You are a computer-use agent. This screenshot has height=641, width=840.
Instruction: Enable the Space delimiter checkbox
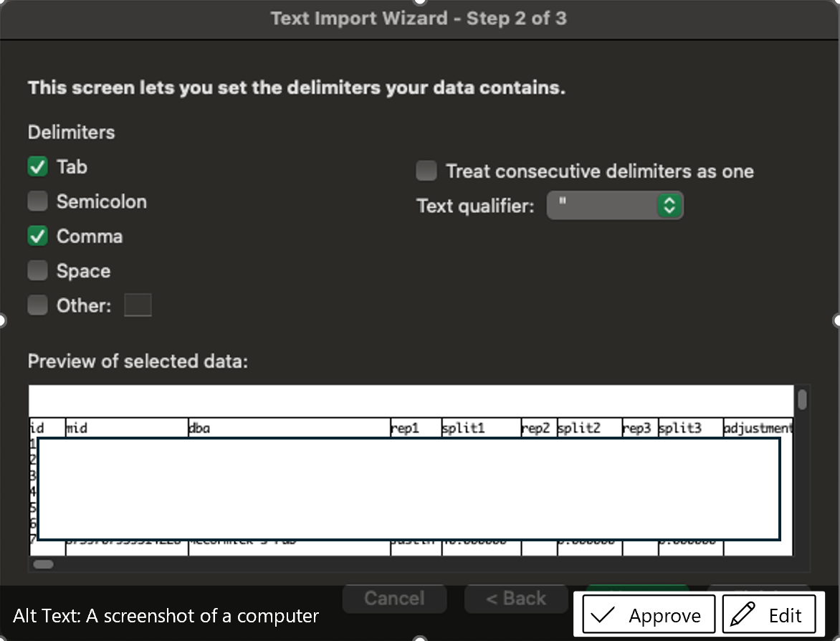point(37,271)
